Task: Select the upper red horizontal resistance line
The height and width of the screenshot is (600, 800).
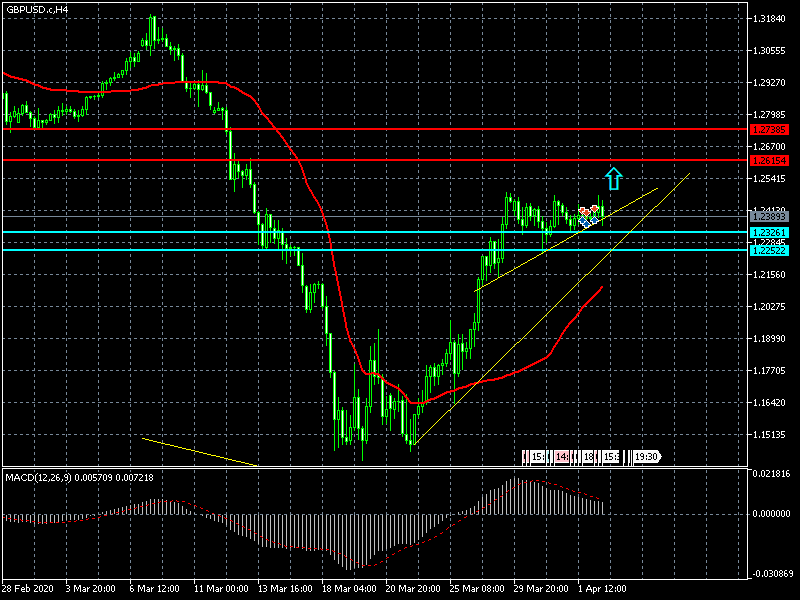Action: coord(400,129)
